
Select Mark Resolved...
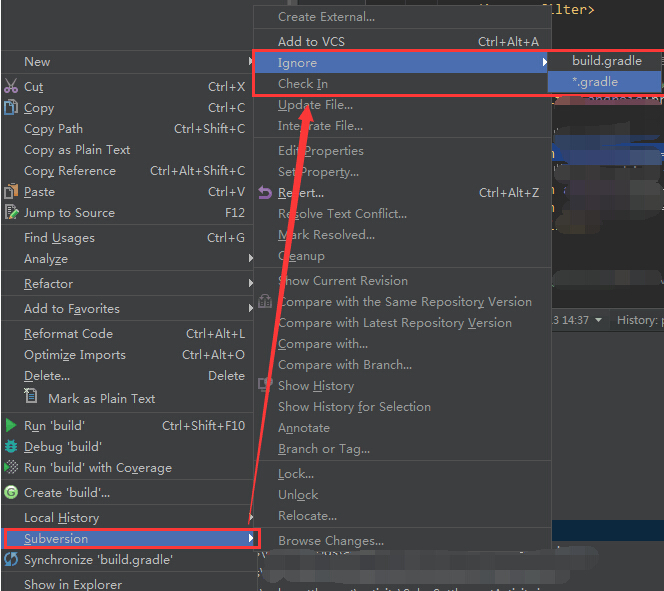pos(402,235)
